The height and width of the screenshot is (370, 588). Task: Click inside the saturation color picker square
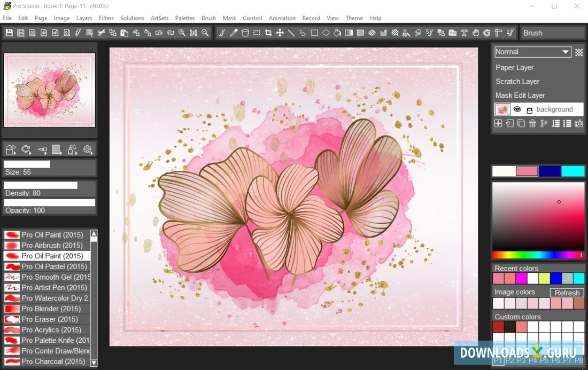click(538, 216)
